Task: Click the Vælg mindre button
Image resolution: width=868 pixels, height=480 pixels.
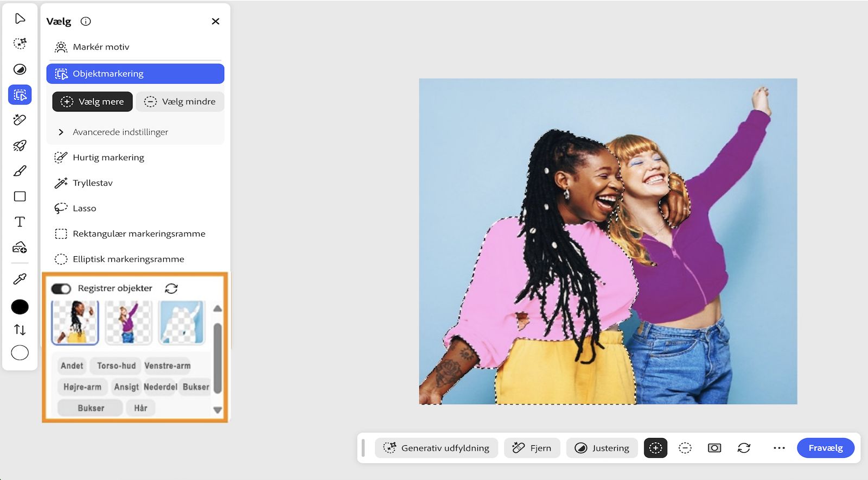Action: pos(180,102)
